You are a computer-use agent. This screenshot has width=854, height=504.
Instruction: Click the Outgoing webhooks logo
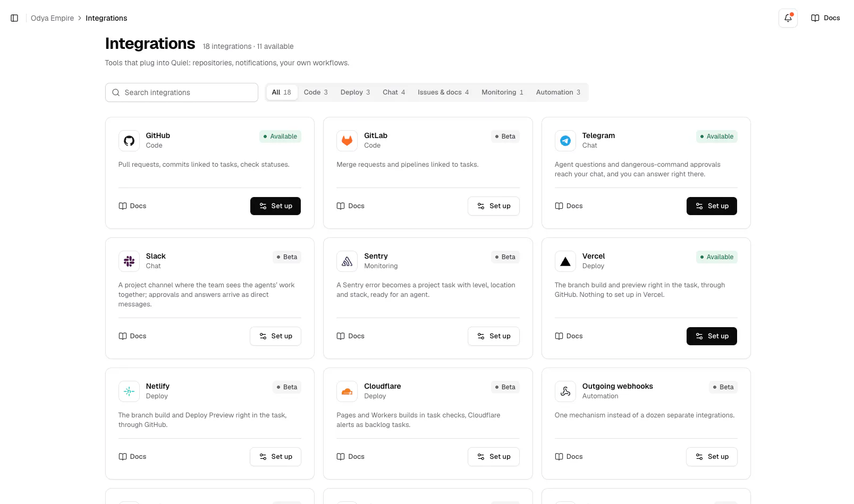565,391
